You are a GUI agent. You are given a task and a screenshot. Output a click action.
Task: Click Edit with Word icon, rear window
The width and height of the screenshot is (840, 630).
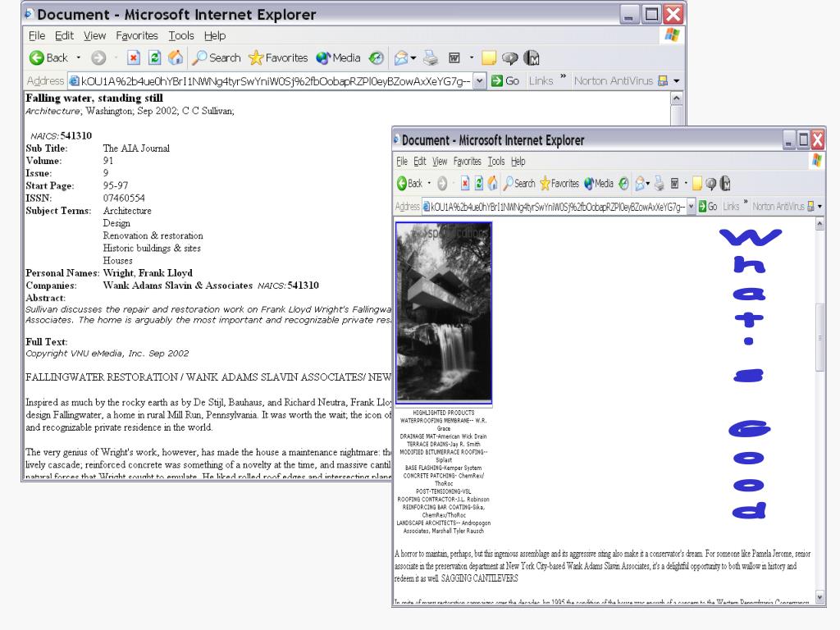click(x=454, y=58)
